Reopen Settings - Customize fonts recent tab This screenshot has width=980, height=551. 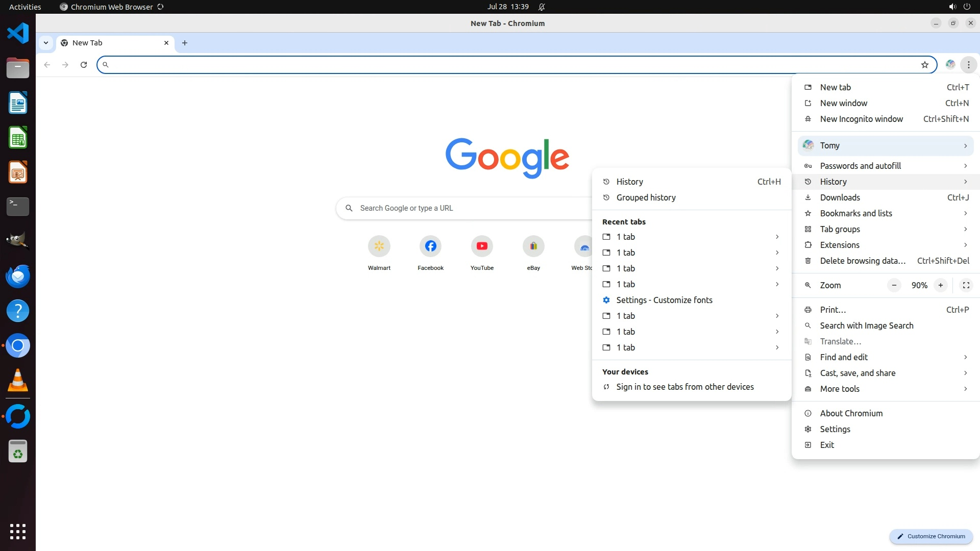pos(664,300)
